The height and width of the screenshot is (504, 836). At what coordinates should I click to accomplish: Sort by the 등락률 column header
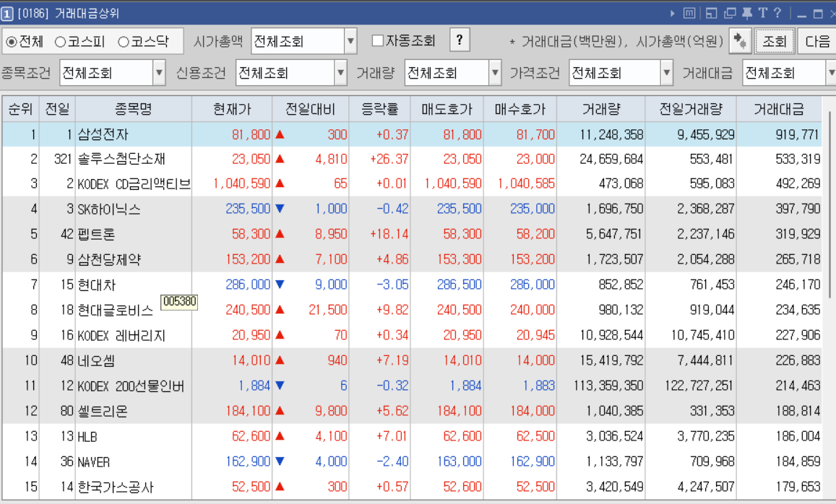tap(379, 109)
